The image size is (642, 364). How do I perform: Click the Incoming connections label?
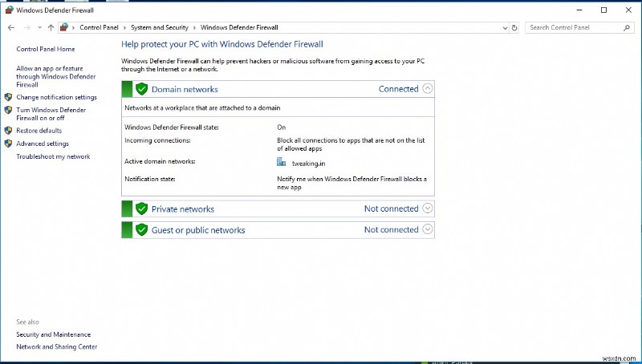click(157, 140)
